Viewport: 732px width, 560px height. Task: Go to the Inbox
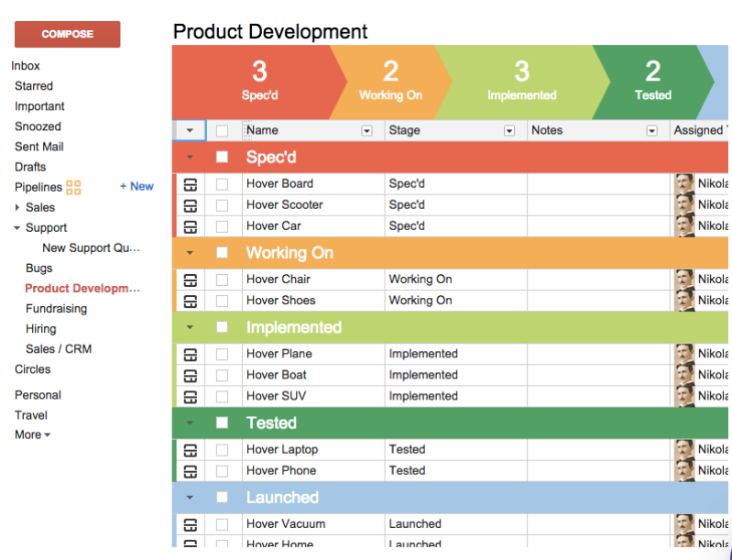click(x=26, y=66)
